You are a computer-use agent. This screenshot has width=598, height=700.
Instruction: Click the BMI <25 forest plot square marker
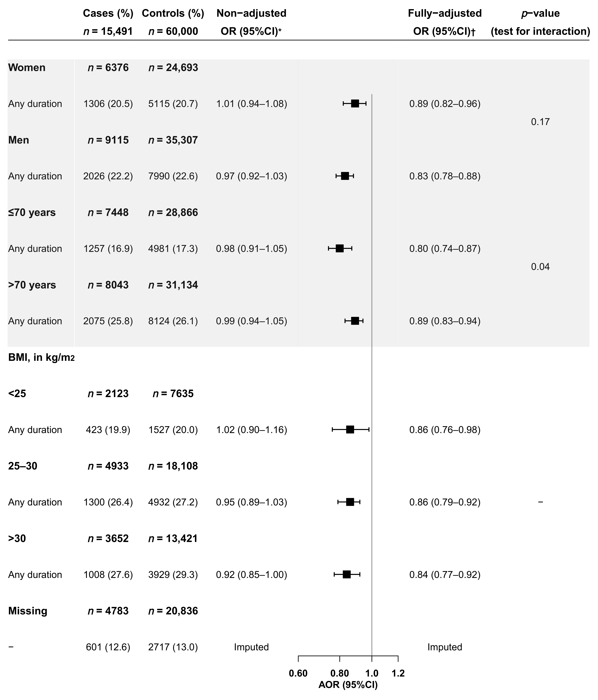pos(350,430)
